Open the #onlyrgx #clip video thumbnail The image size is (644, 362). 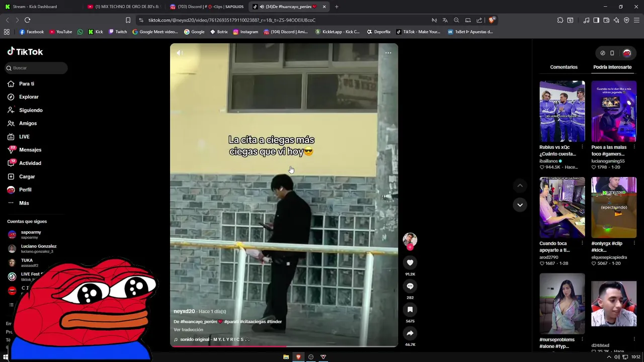point(614,207)
